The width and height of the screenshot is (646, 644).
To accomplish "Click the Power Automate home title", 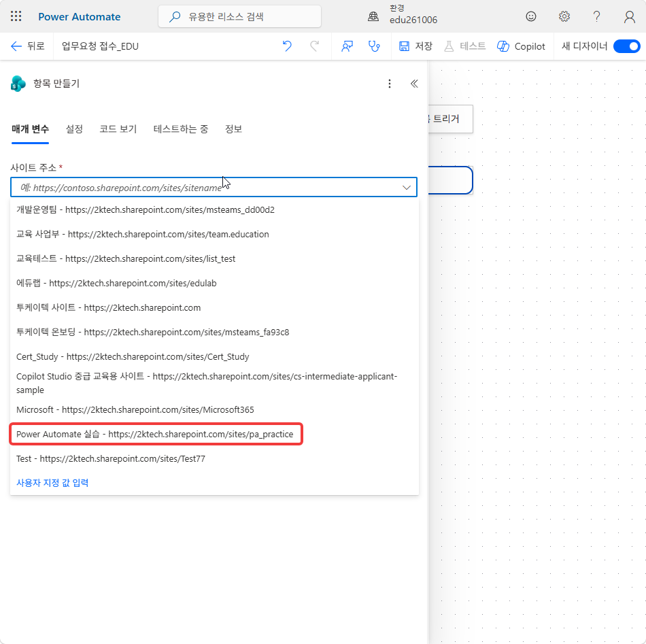I will point(79,17).
